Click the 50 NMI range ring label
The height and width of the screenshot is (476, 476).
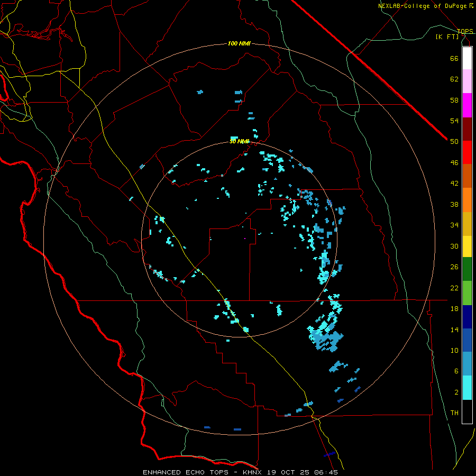click(239, 141)
